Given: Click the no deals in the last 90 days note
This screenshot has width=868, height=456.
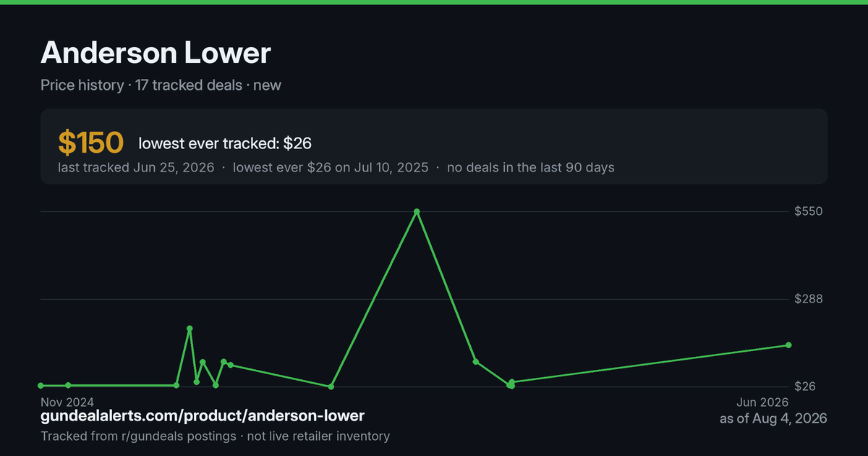Looking at the screenshot, I should pyautogui.click(x=531, y=167).
